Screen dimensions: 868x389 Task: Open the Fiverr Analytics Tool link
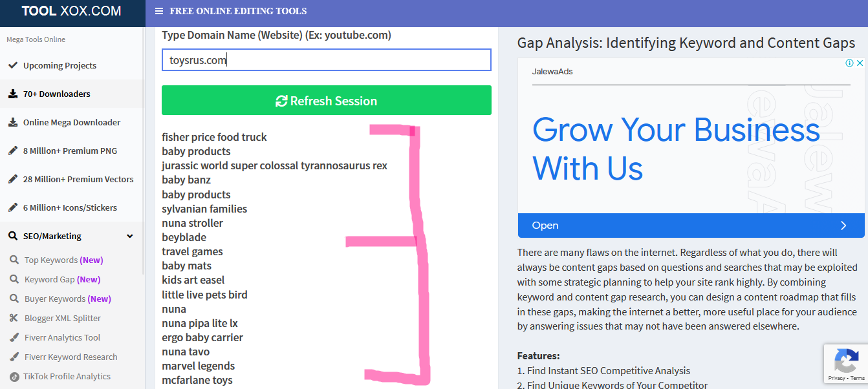point(62,337)
